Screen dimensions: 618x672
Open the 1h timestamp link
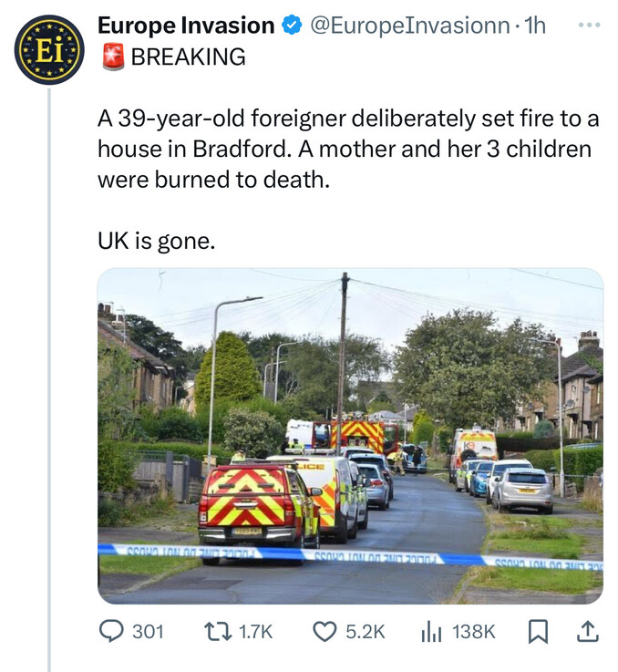click(x=535, y=26)
